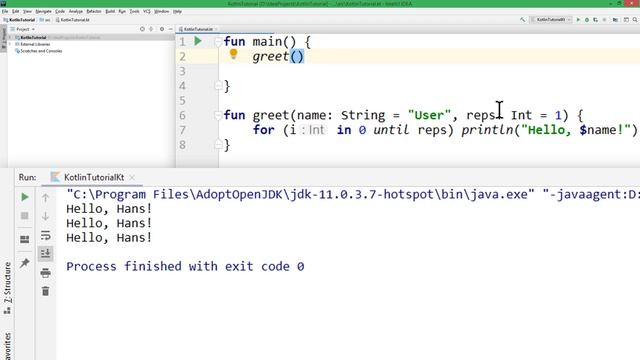Click the fold end marker on line 8
Image resolution: width=640 pixels, height=360 pixels.
point(218,144)
